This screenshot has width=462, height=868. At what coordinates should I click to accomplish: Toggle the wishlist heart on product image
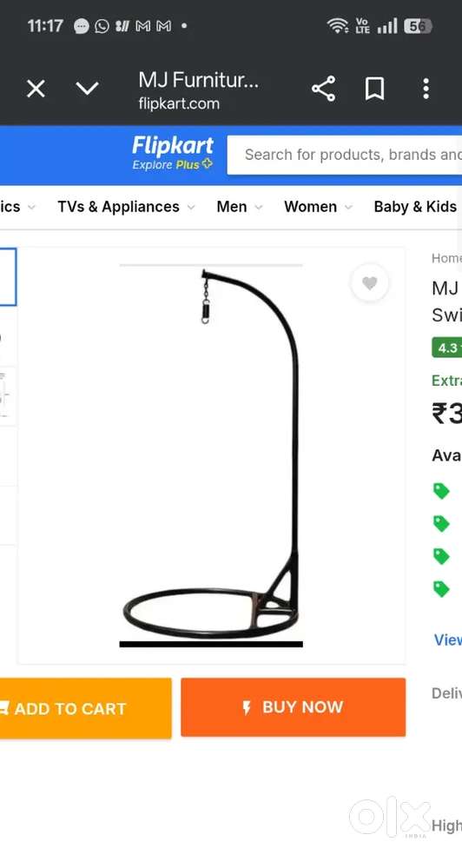(370, 283)
